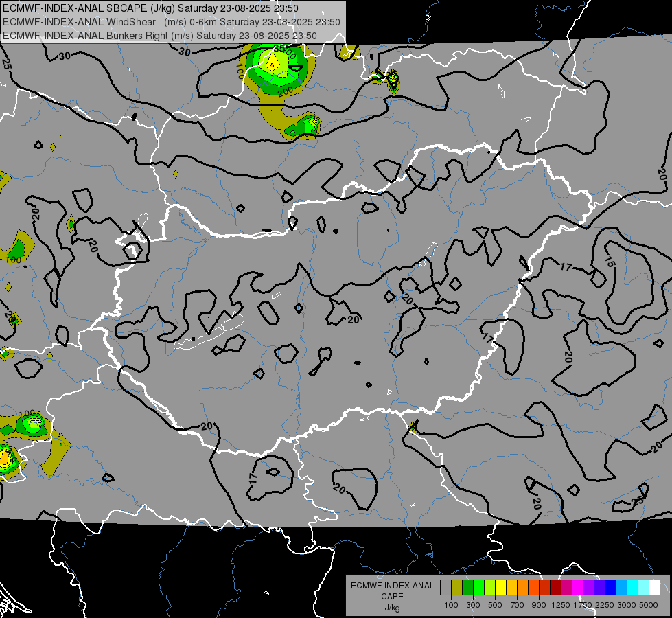Click the pure blue legend swatch
Image resolution: width=672 pixels, height=618 pixels.
(x=611, y=588)
